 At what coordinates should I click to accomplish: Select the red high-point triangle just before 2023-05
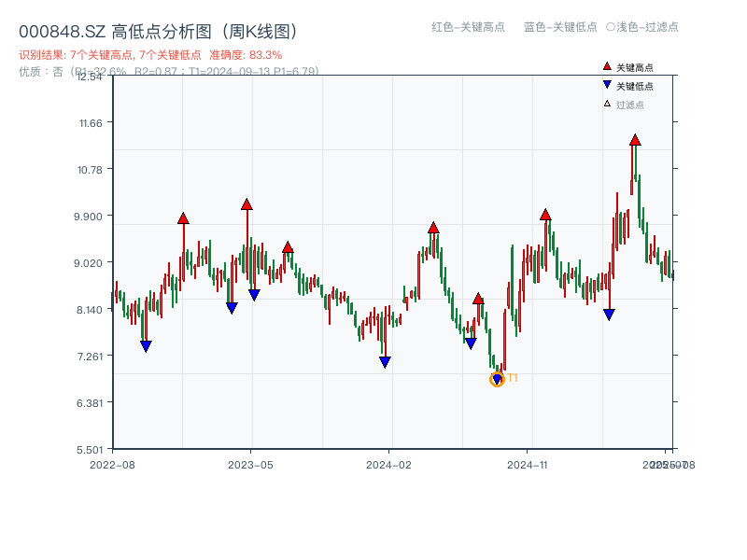[247, 204]
